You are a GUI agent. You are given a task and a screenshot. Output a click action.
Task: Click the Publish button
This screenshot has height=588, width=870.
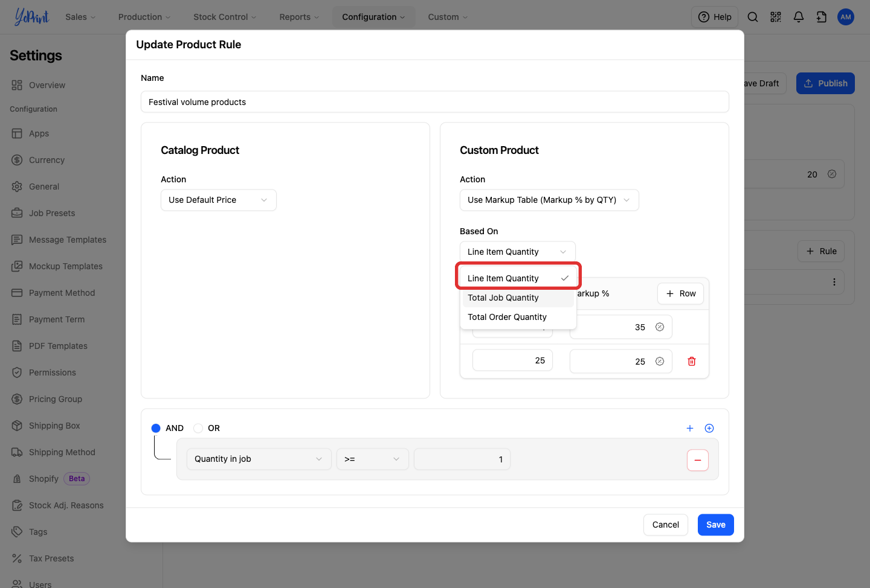tap(825, 83)
